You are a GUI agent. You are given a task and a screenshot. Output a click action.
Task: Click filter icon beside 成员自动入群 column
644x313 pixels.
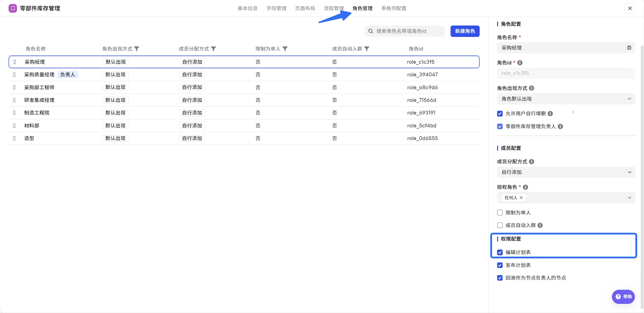pyautogui.click(x=367, y=49)
